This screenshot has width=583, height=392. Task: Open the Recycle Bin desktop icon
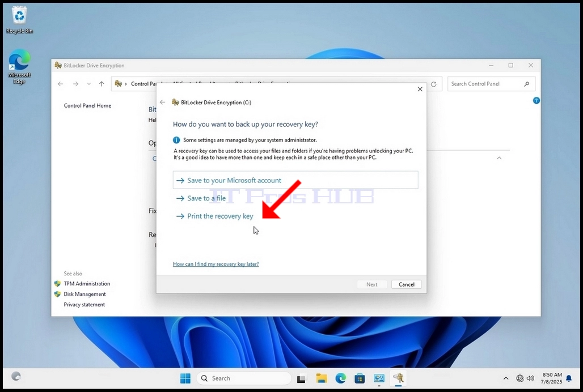(19, 20)
